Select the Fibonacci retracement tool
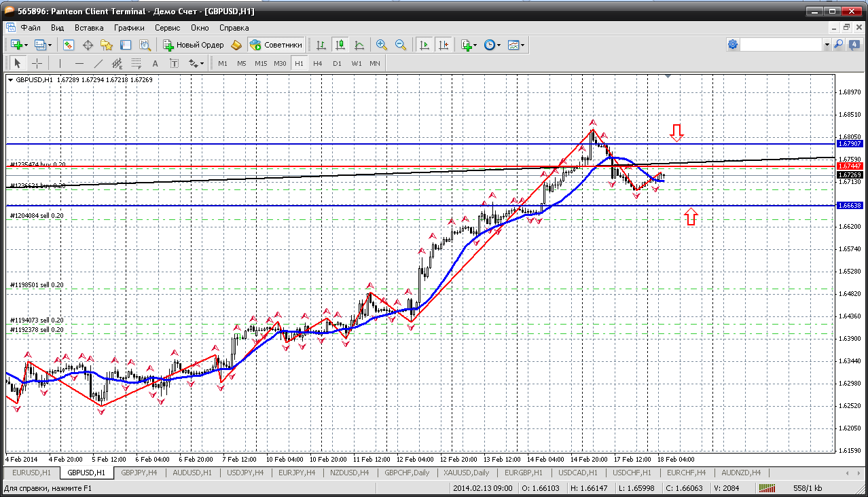Image resolution: width=868 pixels, height=497 pixels. pos(136,63)
